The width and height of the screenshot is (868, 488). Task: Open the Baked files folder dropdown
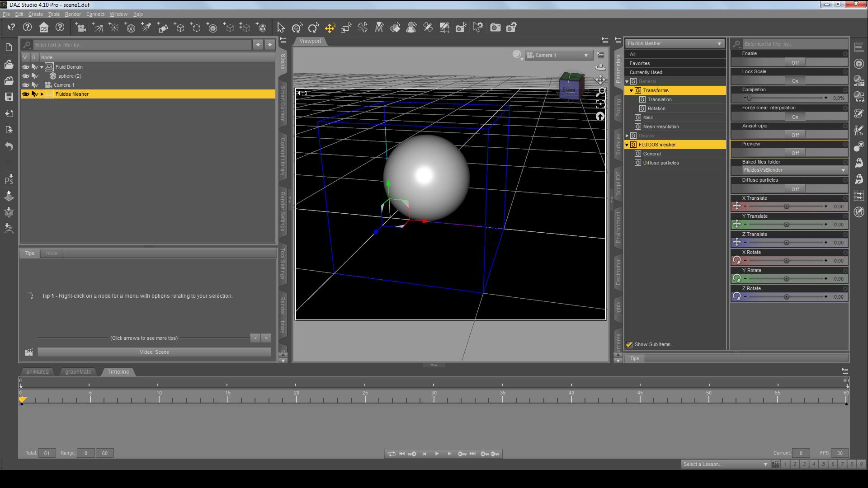(x=794, y=170)
